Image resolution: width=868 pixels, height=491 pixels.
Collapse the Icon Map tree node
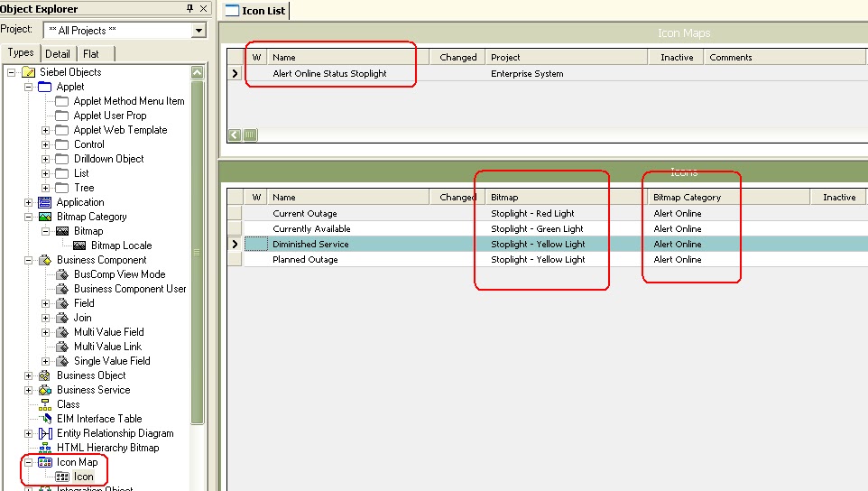pos(28,462)
